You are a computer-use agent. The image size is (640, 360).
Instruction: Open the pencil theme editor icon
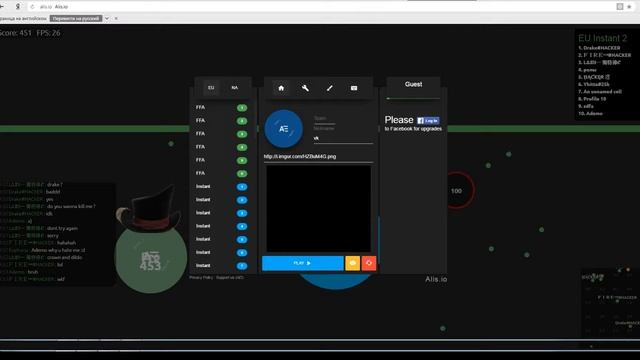329,88
